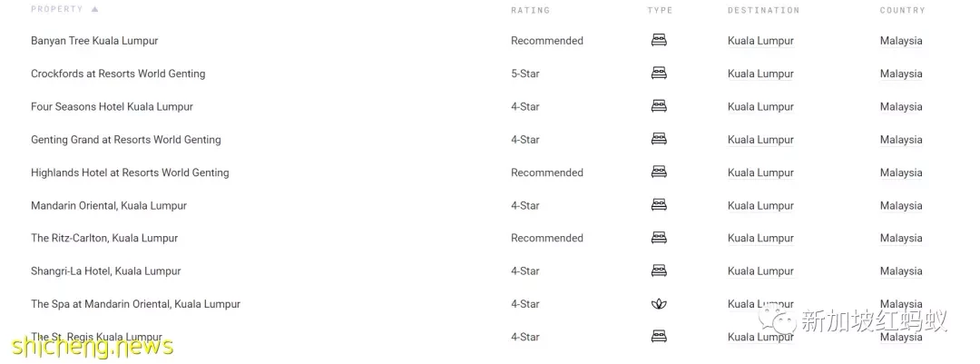Open the Kuala Lumpur link for Banyan Tree
Image resolution: width=980 pixels, height=364 pixels.
pos(760,41)
